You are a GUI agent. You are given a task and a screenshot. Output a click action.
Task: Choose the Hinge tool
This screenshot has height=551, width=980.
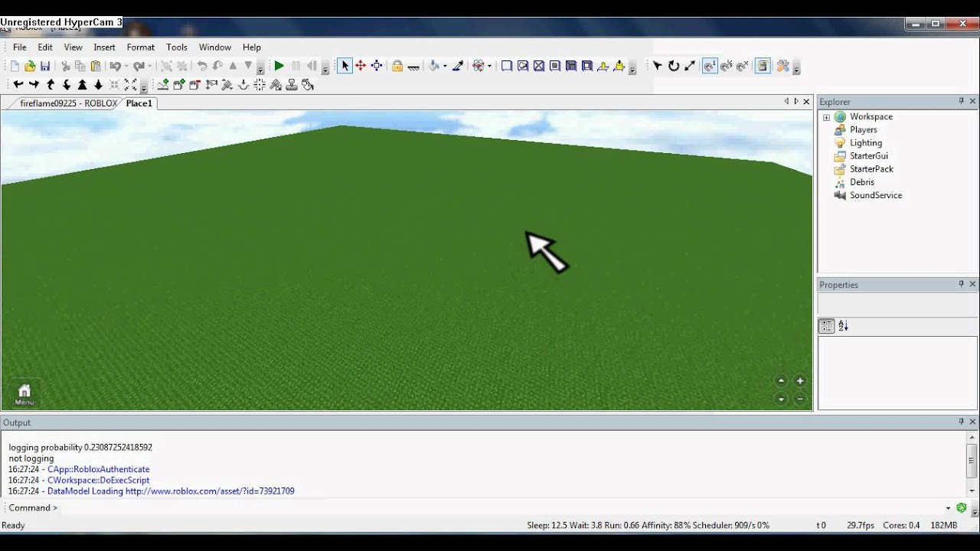click(603, 67)
